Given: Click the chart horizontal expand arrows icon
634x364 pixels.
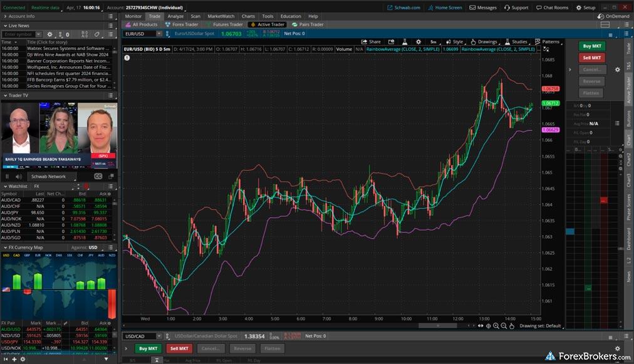Looking at the screenshot, I should pyautogui.click(x=481, y=326).
